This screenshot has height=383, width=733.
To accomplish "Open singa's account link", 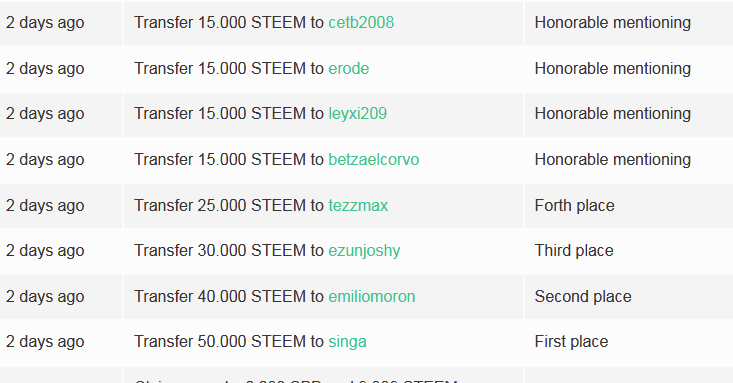I will [x=347, y=342].
